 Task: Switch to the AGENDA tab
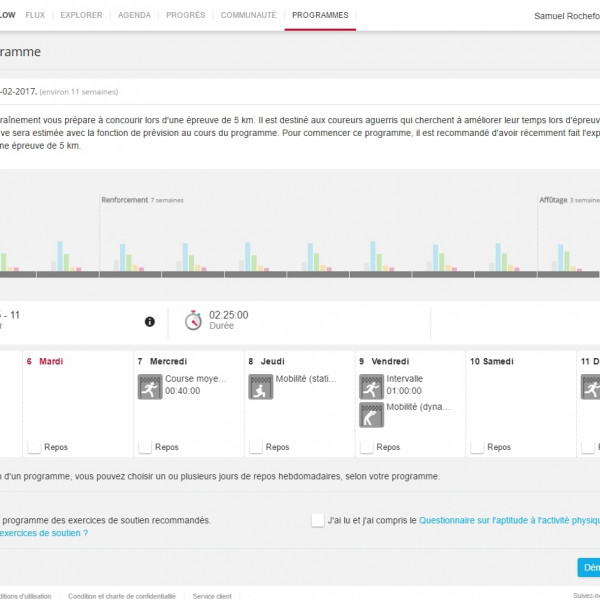coord(134,16)
